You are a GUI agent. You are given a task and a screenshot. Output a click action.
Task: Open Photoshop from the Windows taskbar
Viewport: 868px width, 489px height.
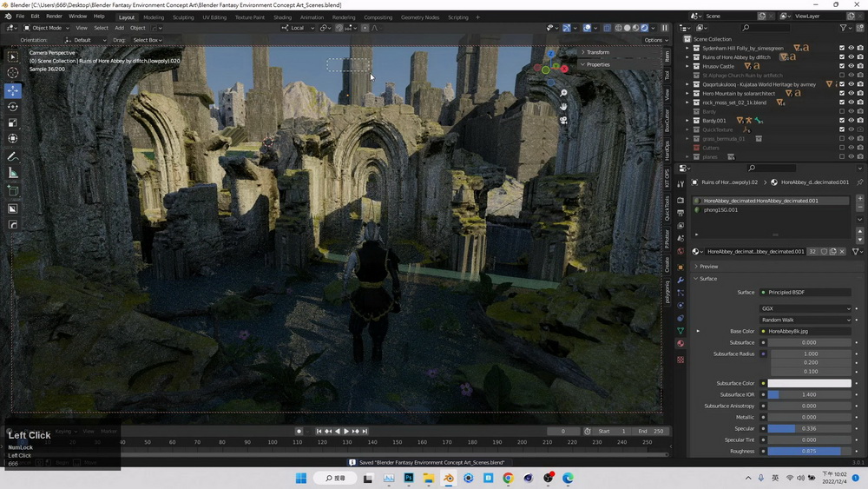point(409,478)
